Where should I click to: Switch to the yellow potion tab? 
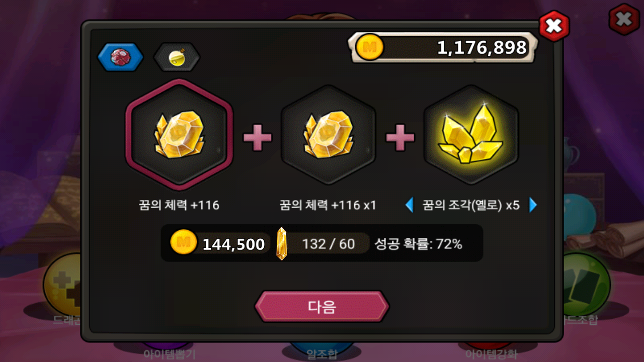coord(177,57)
